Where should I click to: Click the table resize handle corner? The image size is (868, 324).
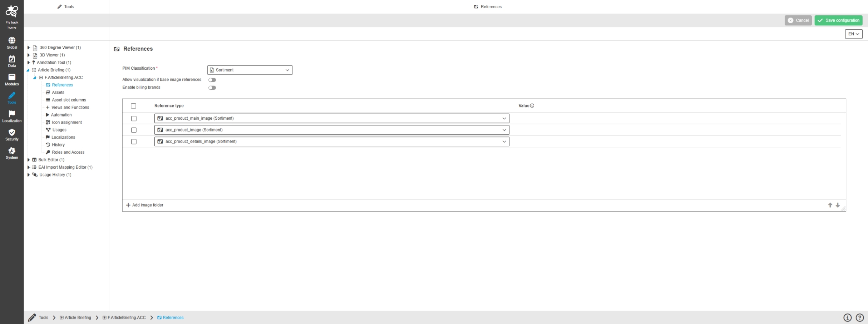[843, 209]
